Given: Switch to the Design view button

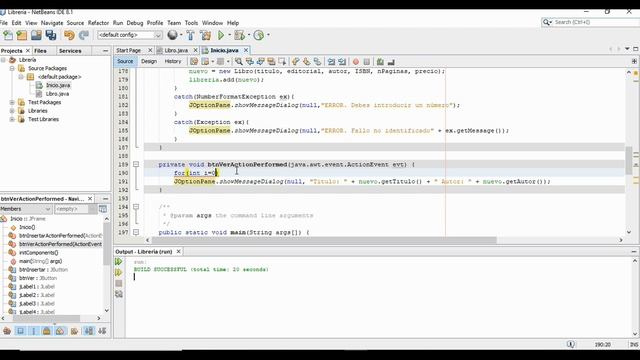Looking at the screenshot, I should click(x=149, y=61).
